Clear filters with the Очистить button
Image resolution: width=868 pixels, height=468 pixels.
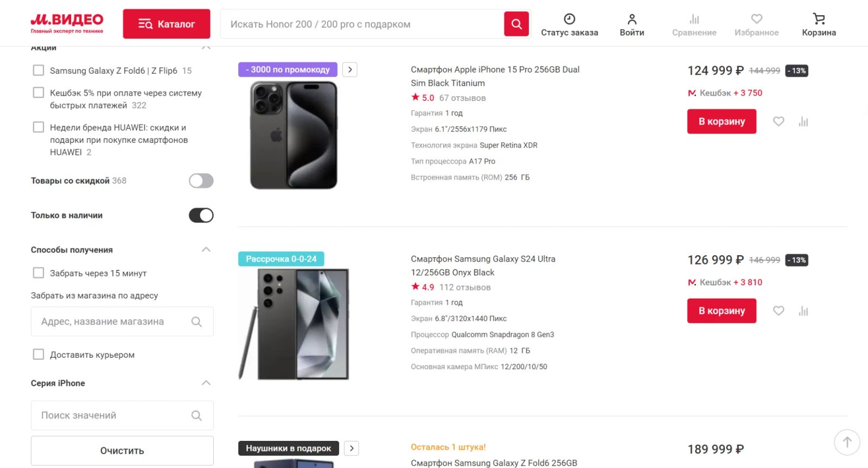tap(122, 451)
